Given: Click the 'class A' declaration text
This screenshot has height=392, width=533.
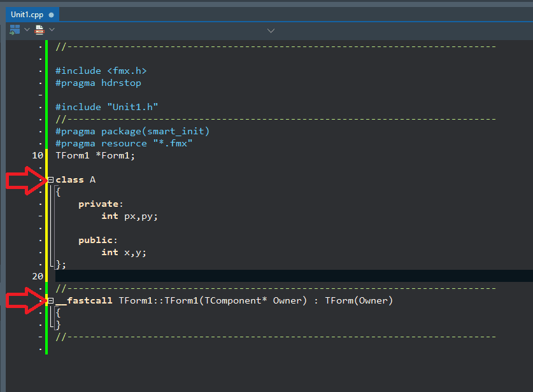Looking at the screenshot, I should 76,179.
